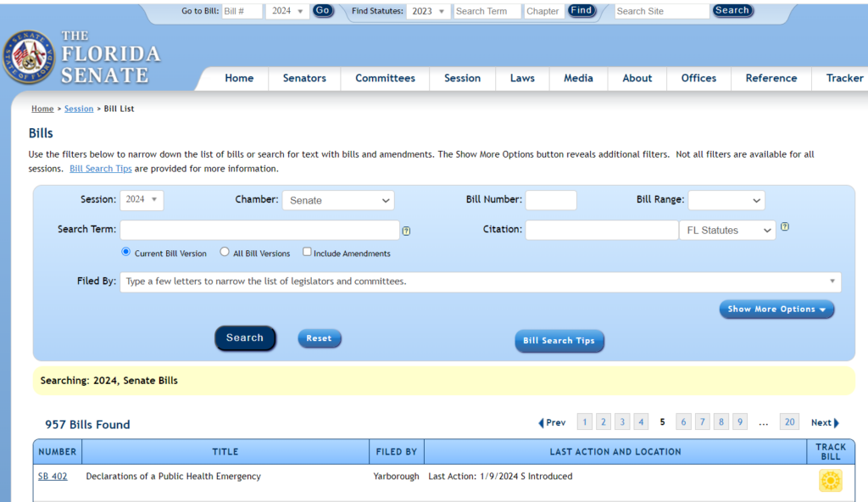Follow the Bill Search Tips text link
Image resolution: width=868 pixels, height=502 pixels.
(x=101, y=169)
